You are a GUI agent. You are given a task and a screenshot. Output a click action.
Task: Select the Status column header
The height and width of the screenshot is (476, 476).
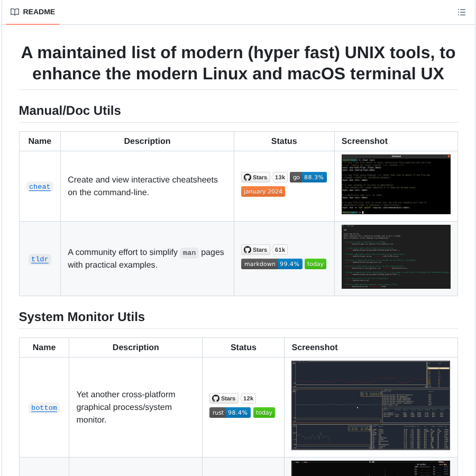pos(283,141)
